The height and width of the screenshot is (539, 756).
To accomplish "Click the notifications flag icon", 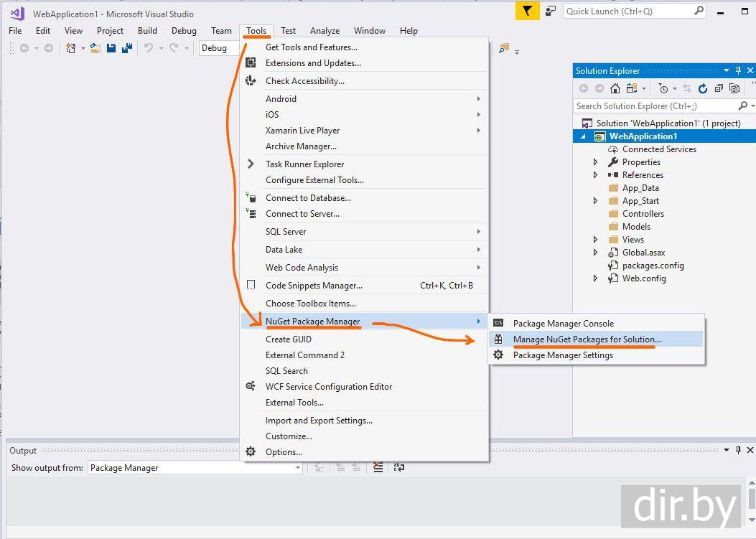I will coord(528,11).
